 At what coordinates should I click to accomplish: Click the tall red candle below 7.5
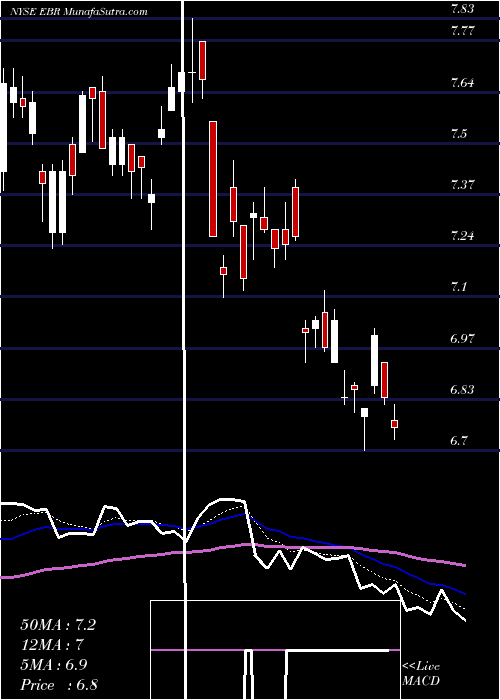tap(213, 179)
